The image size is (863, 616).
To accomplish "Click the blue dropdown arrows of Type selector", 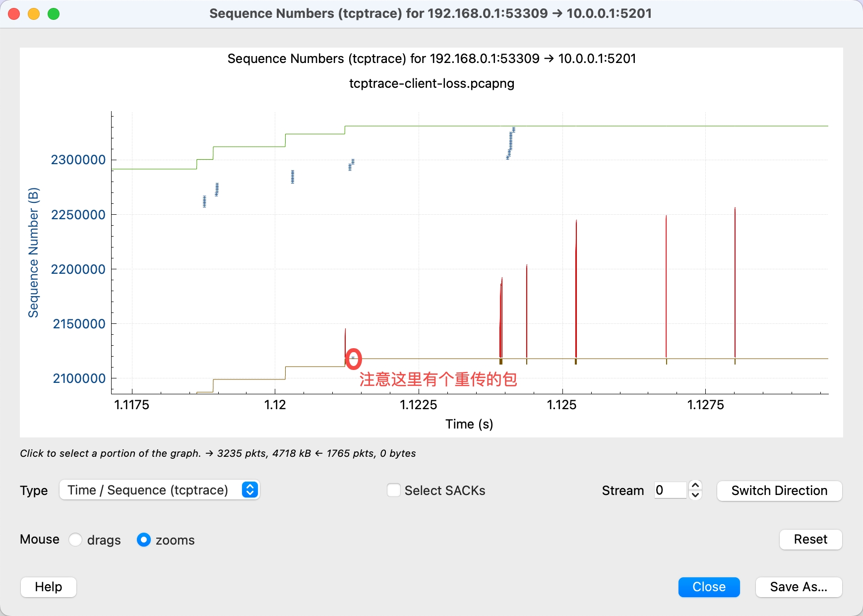I will coord(250,490).
